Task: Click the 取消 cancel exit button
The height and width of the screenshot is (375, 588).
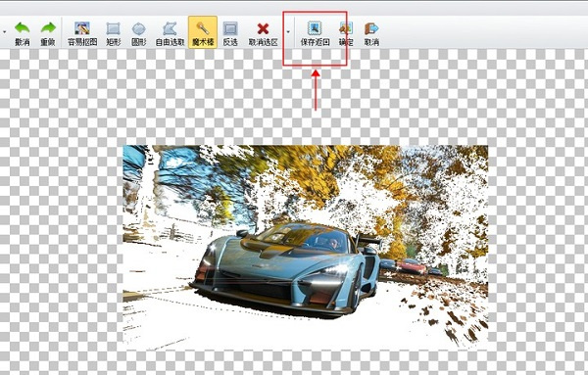Action: point(371,33)
